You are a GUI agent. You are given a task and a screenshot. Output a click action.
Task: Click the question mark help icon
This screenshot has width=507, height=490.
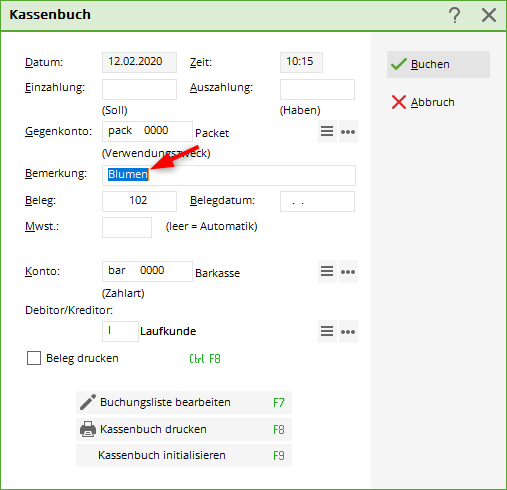454,15
